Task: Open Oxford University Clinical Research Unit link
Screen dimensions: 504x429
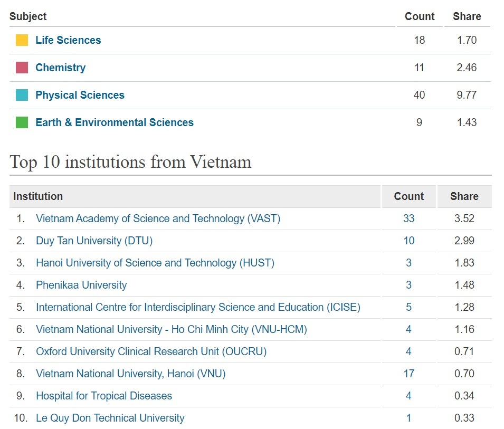Action: pos(151,351)
